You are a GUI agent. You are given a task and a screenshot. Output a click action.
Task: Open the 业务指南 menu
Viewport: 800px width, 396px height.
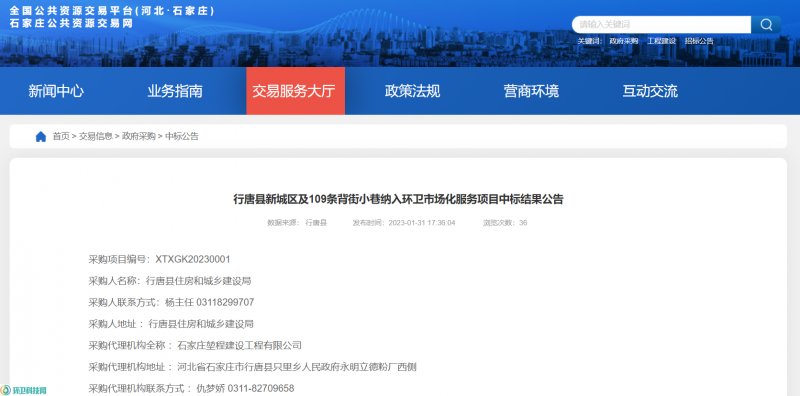click(175, 91)
